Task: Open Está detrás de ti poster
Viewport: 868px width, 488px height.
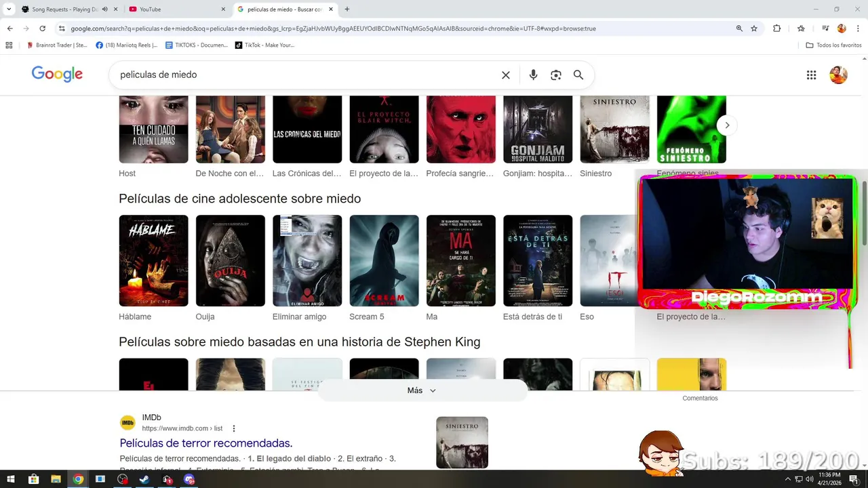Action: pos(538,261)
